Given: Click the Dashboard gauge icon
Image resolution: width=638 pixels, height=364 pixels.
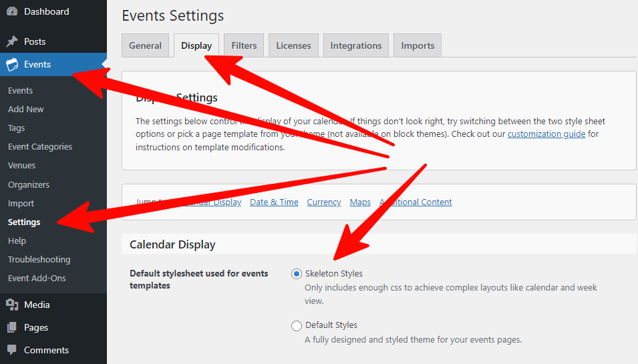Looking at the screenshot, I should (x=12, y=11).
